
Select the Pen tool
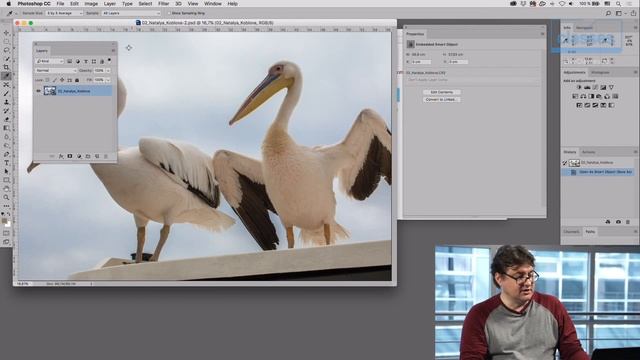[6, 154]
